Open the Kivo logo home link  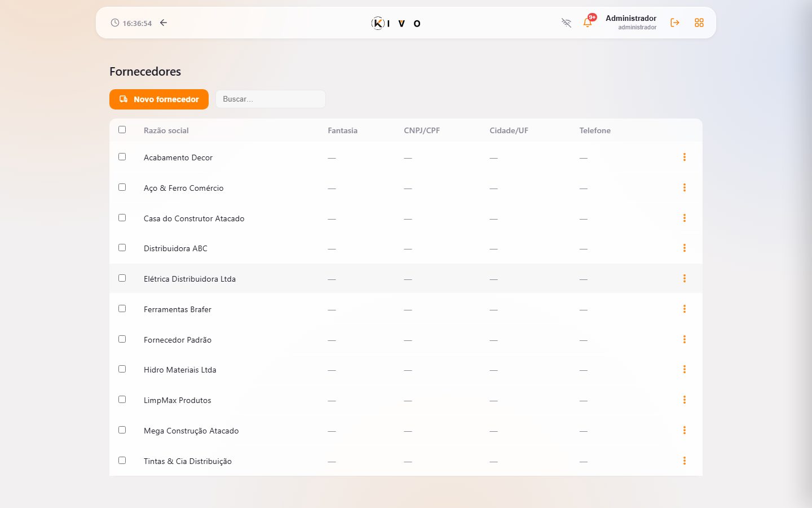396,23
